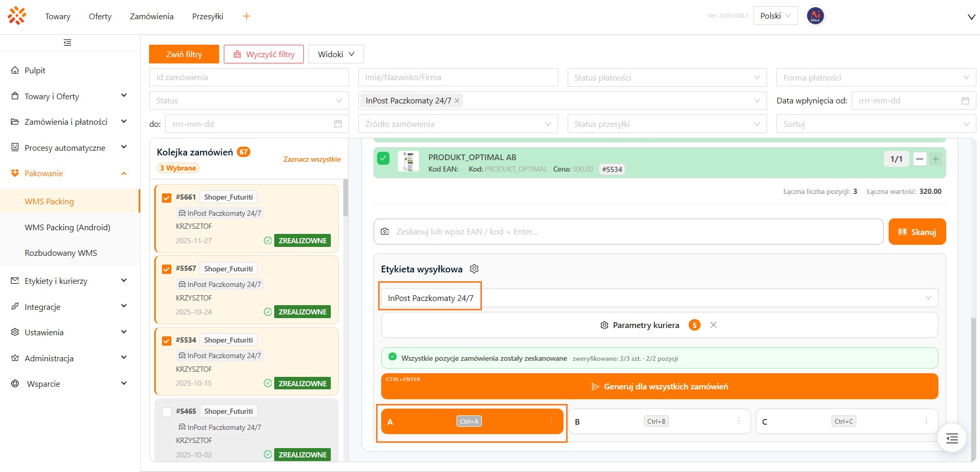Screen dimensions: 980x472
Task: Increase PRODUKT_OPTIMAL AB quantity with plus
Action: (x=935, y=159)
